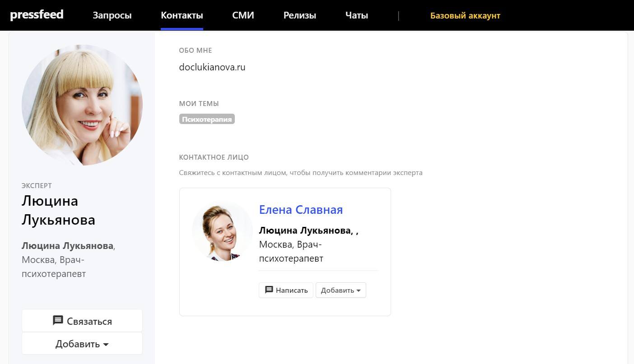
Task: Click the expert's large round profile photo
Action: (x=82, y=105)
